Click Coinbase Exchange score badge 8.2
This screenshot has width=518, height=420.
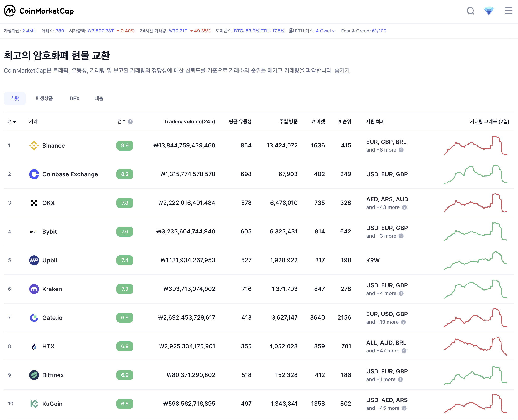tap(125, 174)
